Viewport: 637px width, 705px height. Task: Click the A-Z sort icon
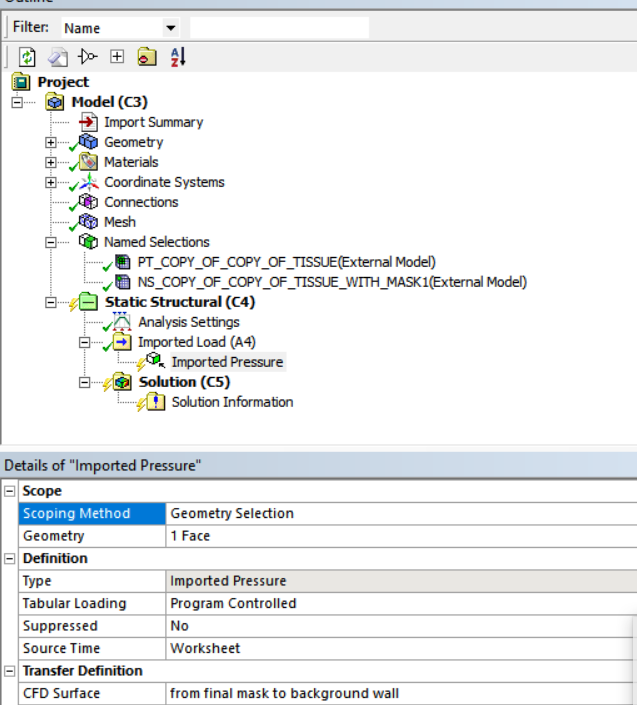pos(177,57)
